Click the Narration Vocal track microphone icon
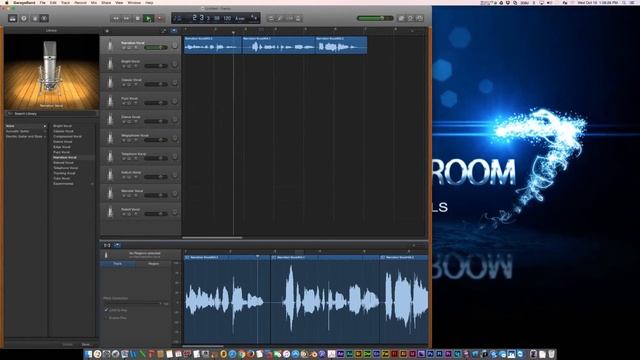Screen dimensions: 640x360 tap(110, 45)
